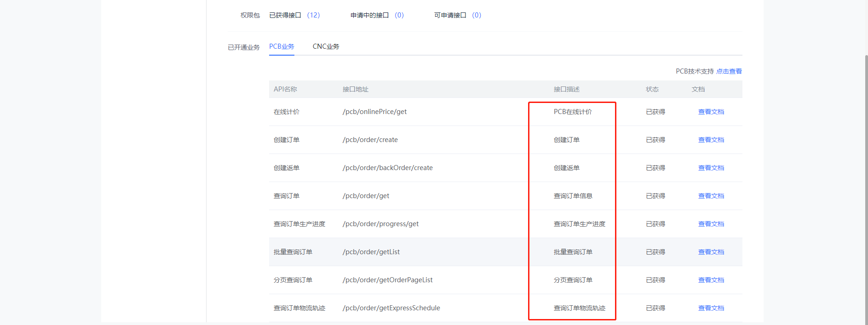This screenshot has width=868, height=325.
Task: Select the PCB业务 tab
Action: click(282, 46)
